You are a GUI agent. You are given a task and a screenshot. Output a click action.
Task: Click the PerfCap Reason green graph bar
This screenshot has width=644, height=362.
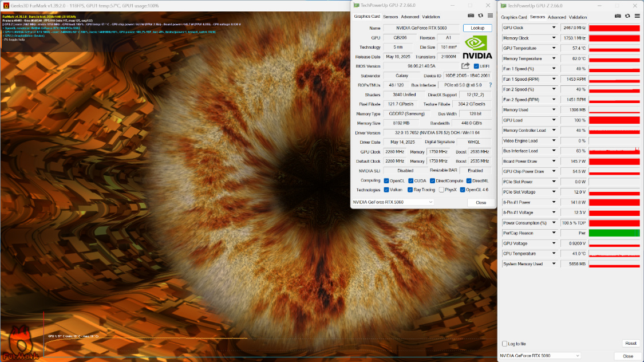click(x=614, y=233)
